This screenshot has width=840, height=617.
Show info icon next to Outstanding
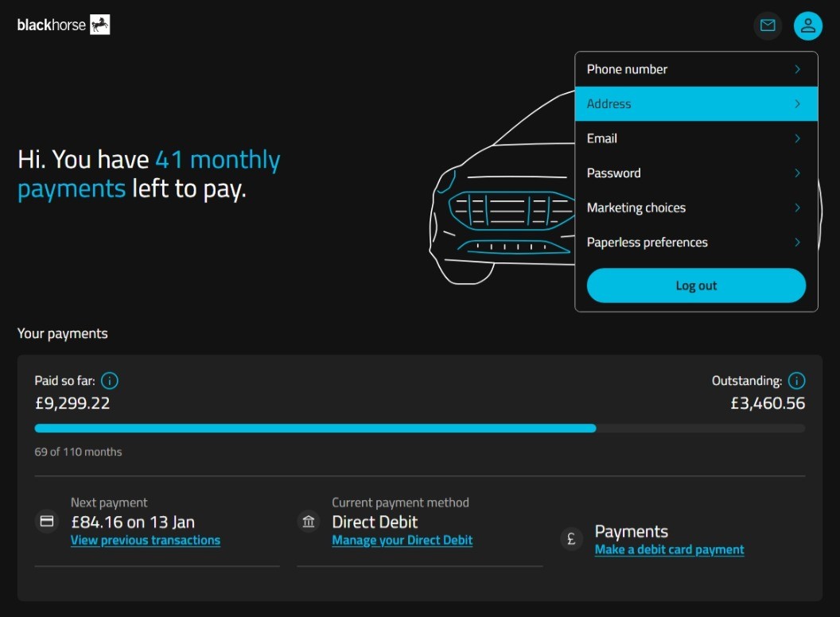point(796,381)
